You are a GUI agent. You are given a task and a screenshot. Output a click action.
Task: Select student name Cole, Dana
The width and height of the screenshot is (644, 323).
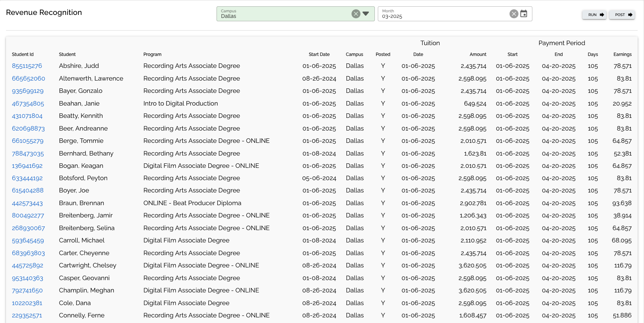point(75,303)
